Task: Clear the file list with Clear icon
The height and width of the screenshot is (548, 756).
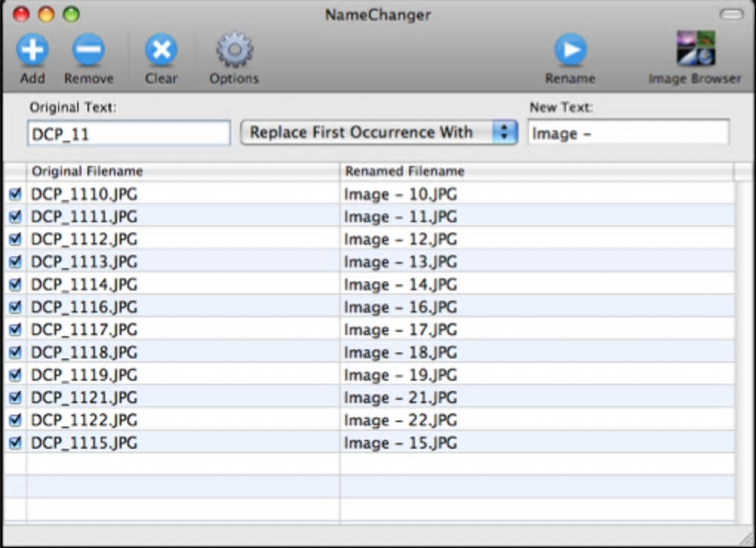Action: [x=161, y=51]
